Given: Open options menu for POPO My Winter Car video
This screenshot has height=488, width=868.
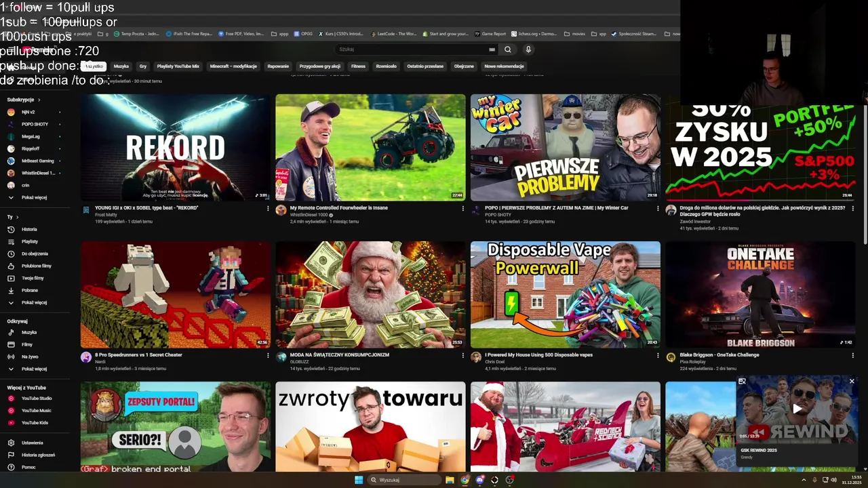Looking at the screenshot, I should click(x=657, y=208).
